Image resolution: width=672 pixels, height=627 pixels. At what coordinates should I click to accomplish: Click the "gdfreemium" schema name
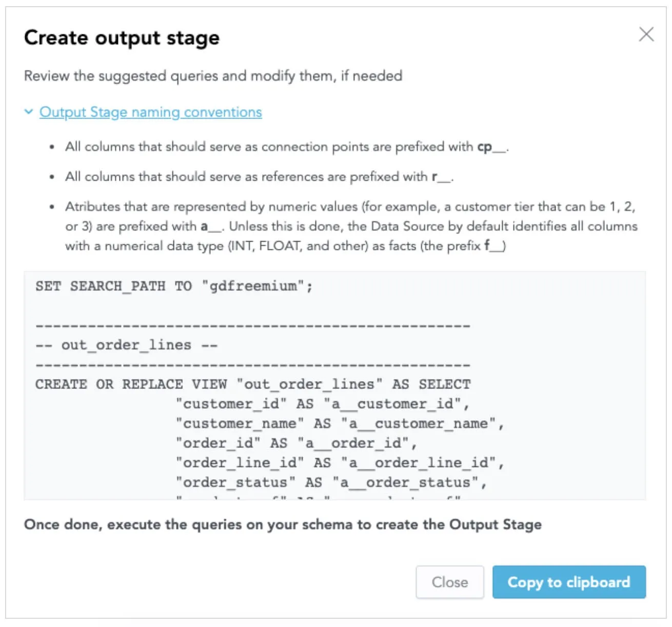pyautogui.click(x=252, y=286)
